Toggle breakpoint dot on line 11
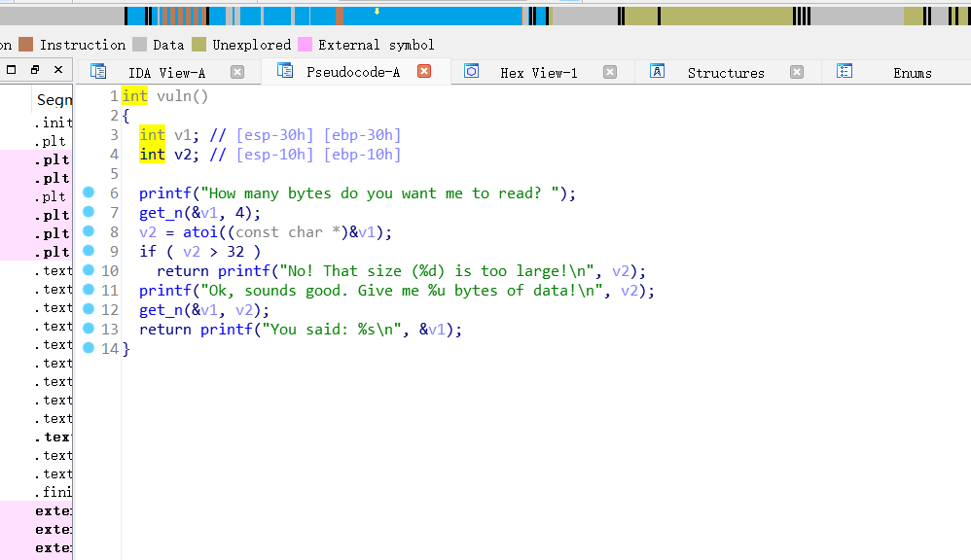This screenshot has width=971, height=560. pyautogui.click(x=89, y=289)
